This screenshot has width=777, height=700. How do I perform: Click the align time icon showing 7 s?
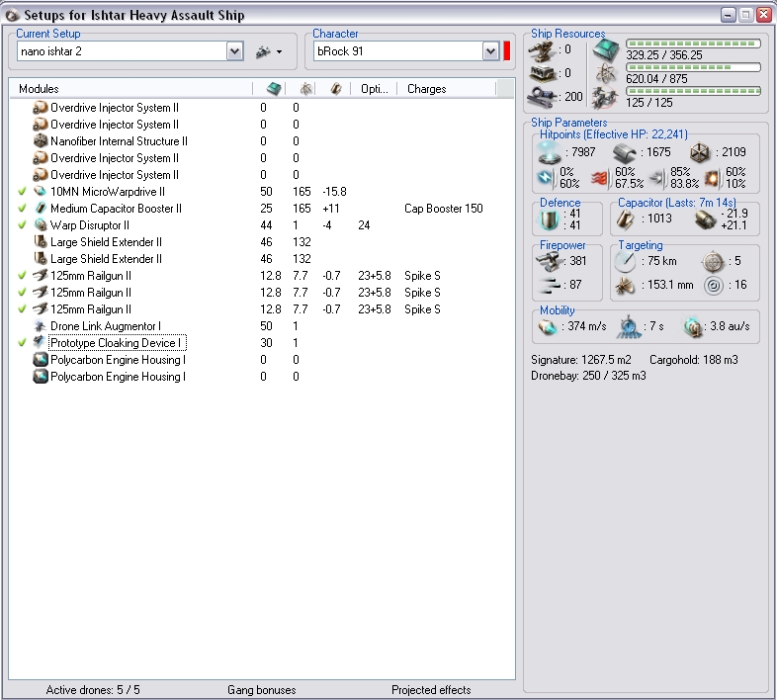click(629, 326)
